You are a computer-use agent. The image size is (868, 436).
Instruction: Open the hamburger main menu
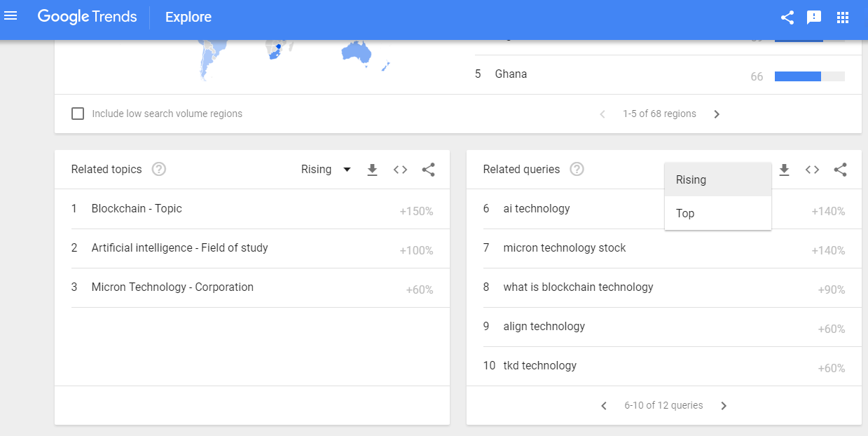(x=11, y=16)
